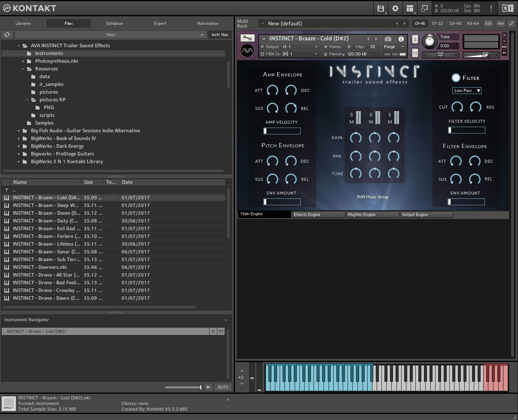This screenshot has width=518, height=420.
Task: Toggle the AUTO preview button
Action: [223, 387]
